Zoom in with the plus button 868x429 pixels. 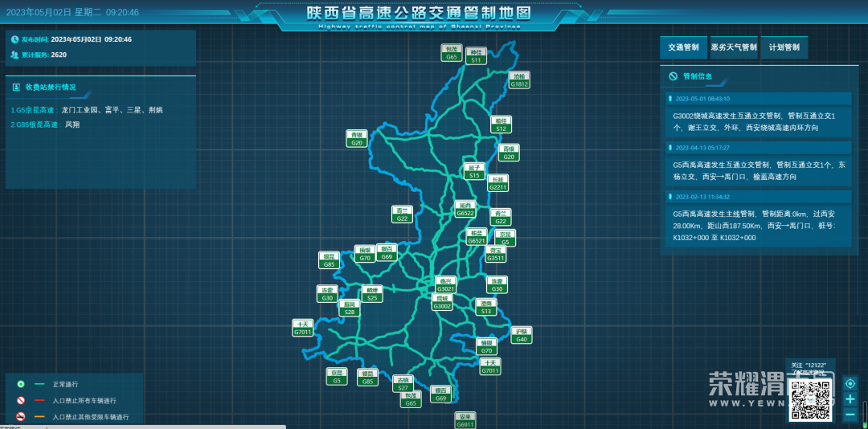[850, 399]
